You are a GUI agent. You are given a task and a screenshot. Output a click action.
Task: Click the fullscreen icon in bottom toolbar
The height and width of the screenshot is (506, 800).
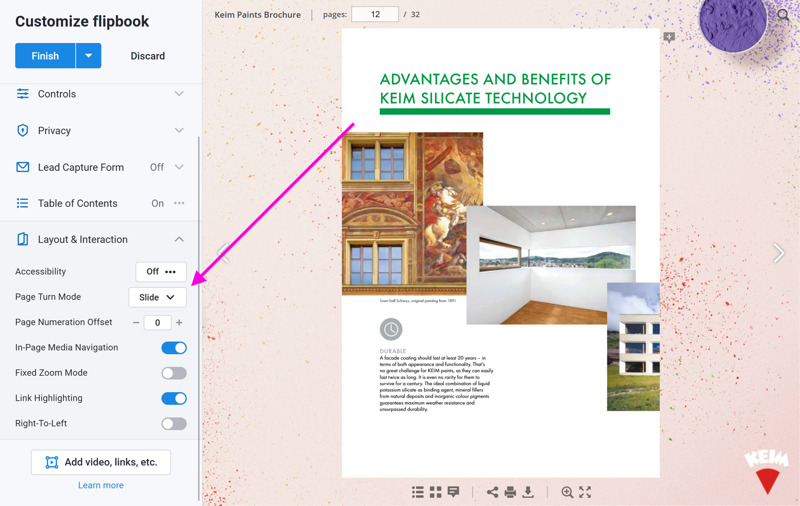coord(585,492)
